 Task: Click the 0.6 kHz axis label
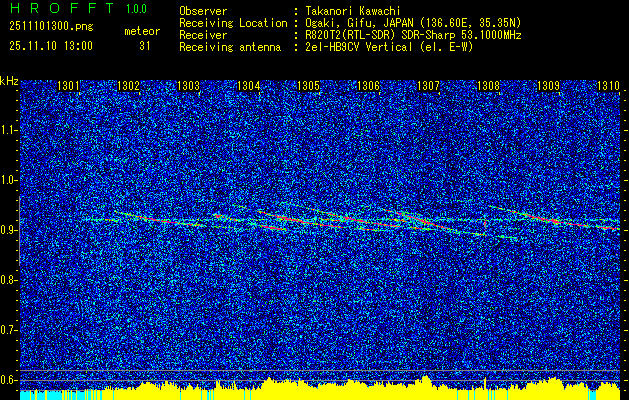(x=8, y=380)
